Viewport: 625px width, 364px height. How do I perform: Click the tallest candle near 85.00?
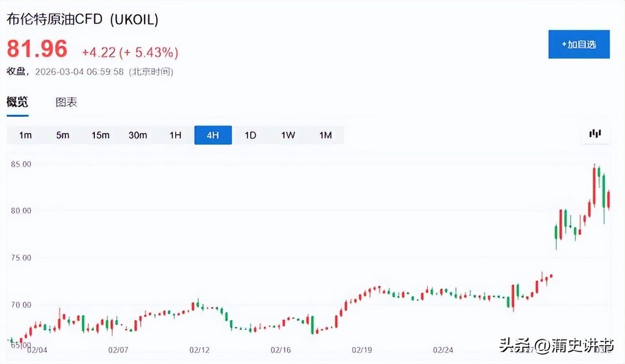594,185
